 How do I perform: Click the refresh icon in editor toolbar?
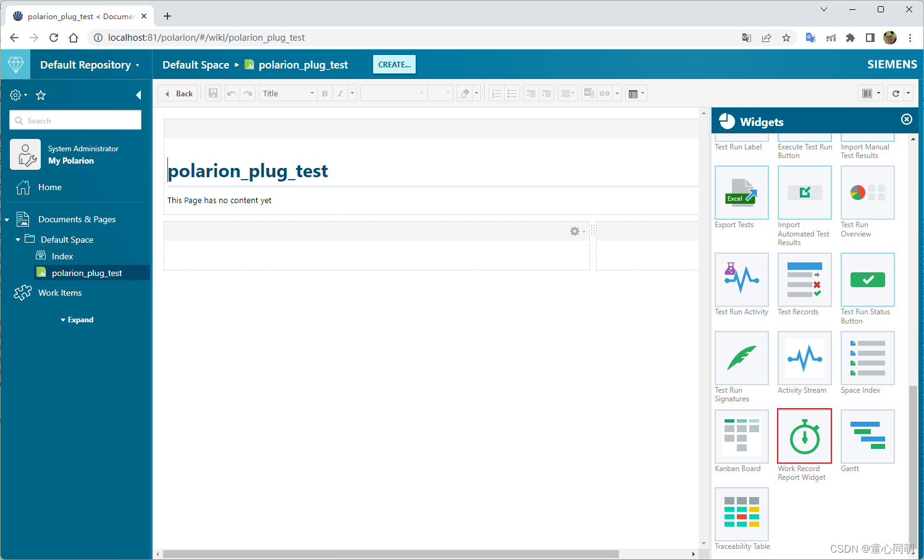click(896, 94)
